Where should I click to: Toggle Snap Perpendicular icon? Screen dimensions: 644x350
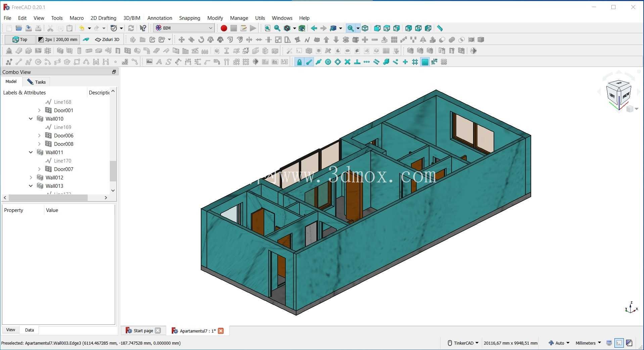(357, 62)
